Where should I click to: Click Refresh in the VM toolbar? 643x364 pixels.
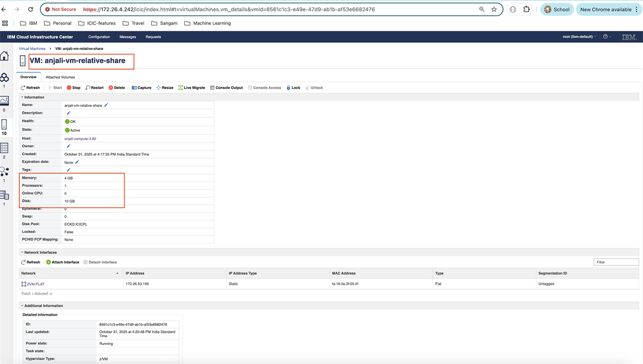pyautogui.click(x=30, y=88)
